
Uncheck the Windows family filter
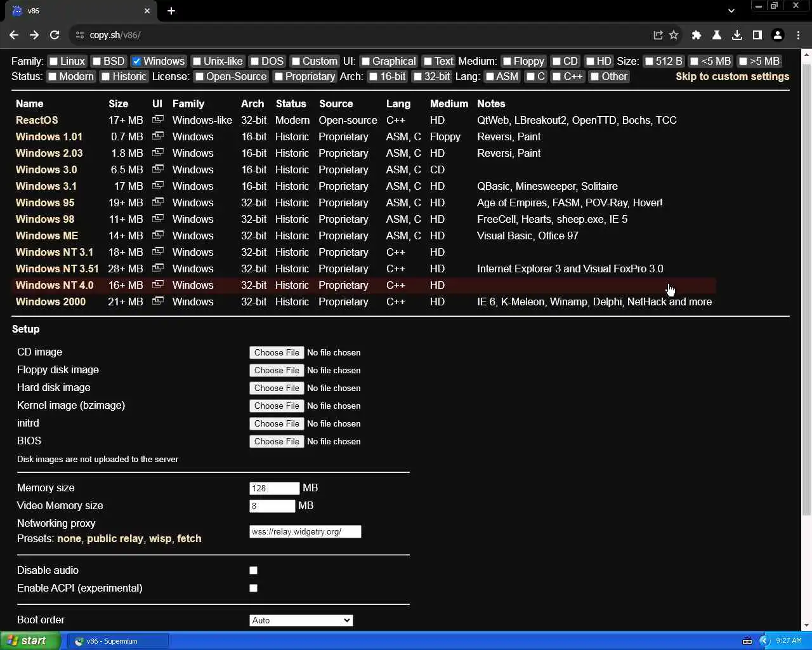136,62
